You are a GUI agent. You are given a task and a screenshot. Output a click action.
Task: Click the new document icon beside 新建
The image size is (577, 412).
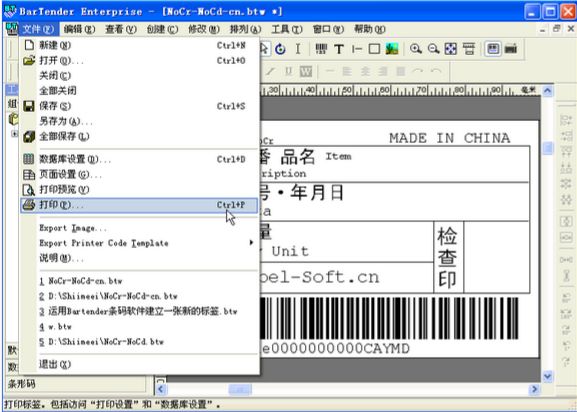pyautogui.click(x=29, y=45)
